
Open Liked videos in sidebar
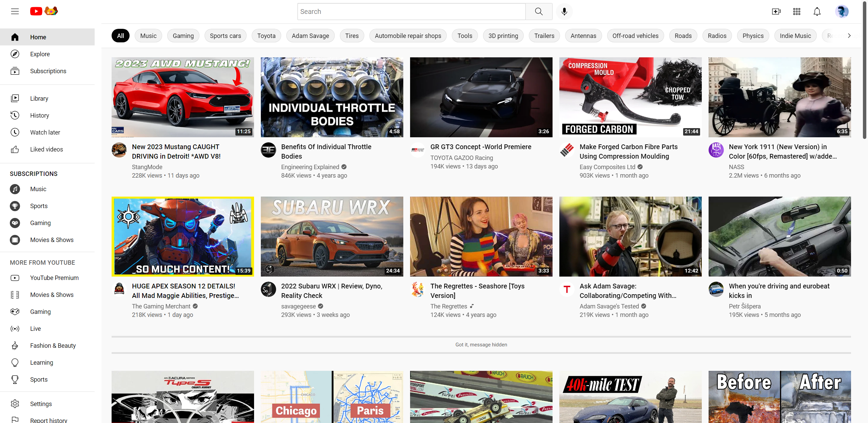[x=46, y=149]
